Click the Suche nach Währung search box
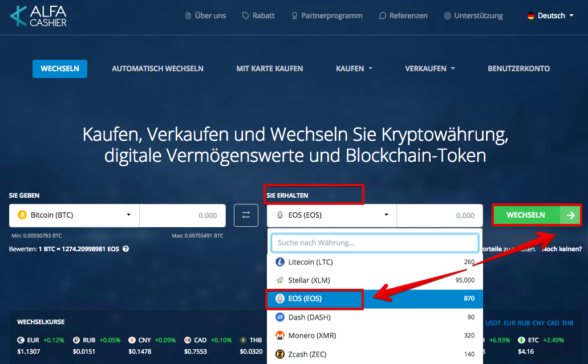Image resolution: width=588 pixels, height=364 pixels. (375, 243)
